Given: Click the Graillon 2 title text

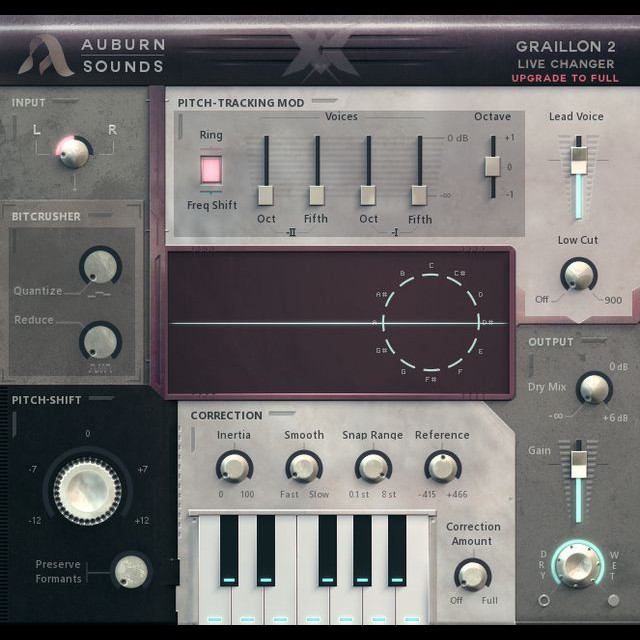Looking at the screenshot, I should (566, 47).
